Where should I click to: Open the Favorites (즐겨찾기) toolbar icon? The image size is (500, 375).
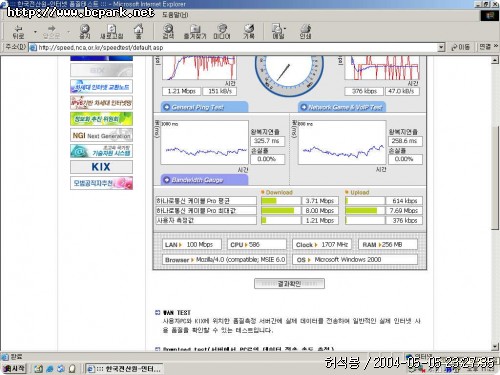point(195,32)
